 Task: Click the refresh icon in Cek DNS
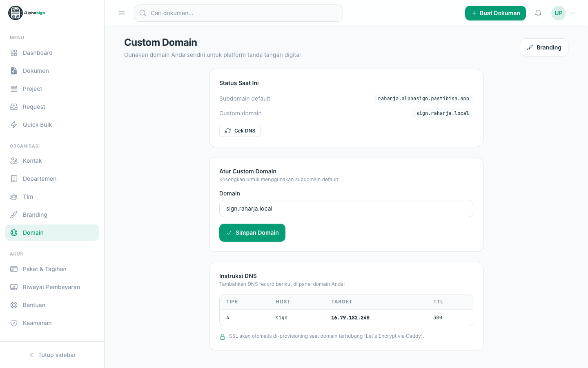228,131
